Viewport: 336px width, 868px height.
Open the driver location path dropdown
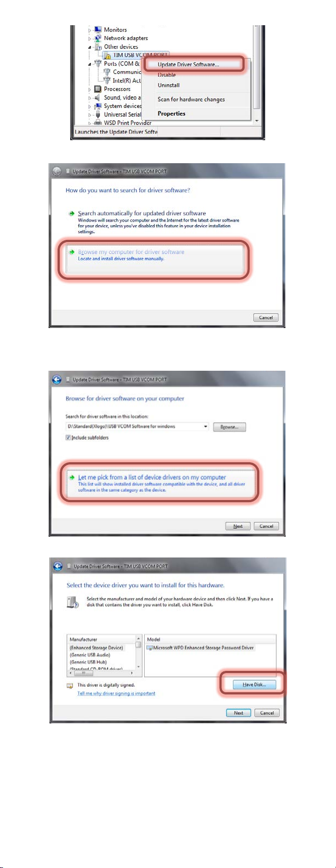pos(206,427)
